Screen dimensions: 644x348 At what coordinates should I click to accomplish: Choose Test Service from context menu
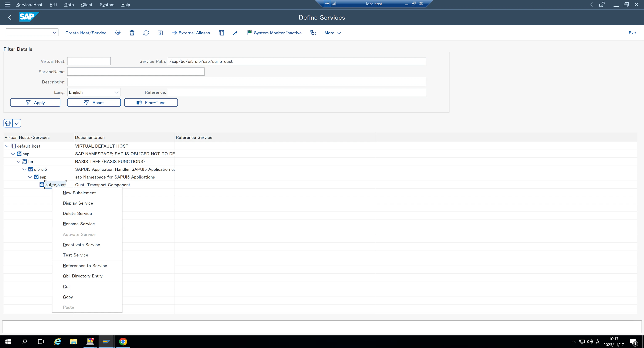coord(87,255)
